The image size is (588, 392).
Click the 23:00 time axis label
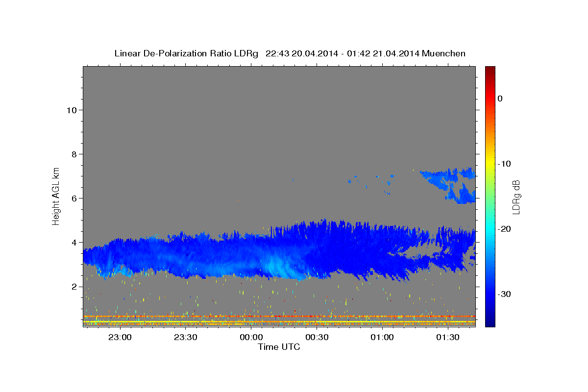point(119,337)
